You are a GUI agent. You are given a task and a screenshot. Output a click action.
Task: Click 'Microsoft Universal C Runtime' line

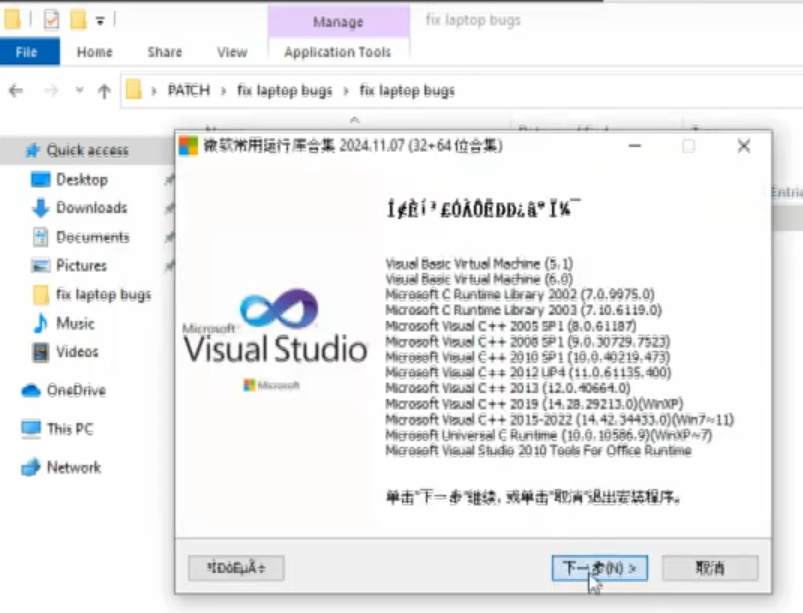click(x=548, y=435)
